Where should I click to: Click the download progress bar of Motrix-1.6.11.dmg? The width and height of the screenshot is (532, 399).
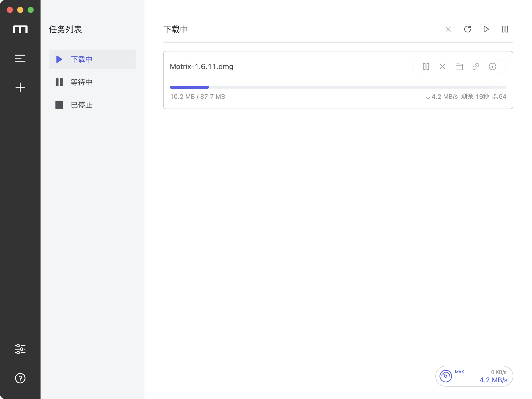point(338,87)
